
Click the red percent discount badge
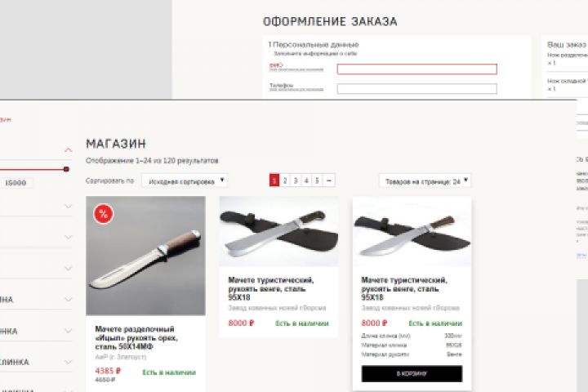103,214
